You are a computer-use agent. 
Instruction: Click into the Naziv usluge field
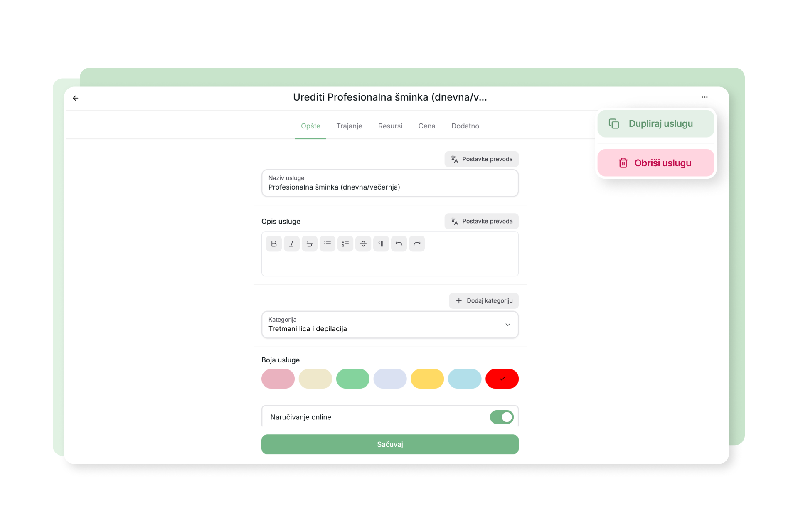pyautogui.click(x=390, y=187)
